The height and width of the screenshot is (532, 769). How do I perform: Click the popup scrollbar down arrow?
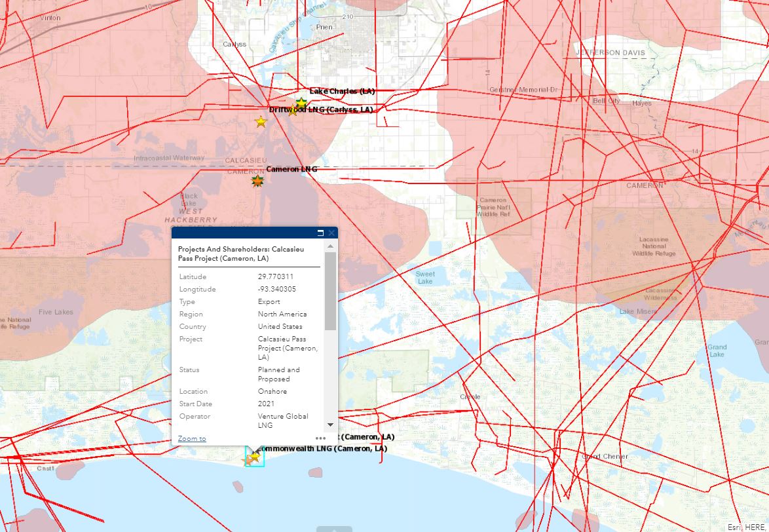click(x=330, y=425)
